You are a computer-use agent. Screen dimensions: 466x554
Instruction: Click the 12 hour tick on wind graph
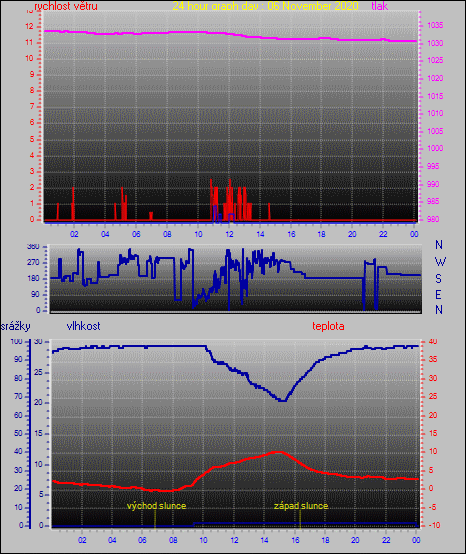tap(229, 234)
